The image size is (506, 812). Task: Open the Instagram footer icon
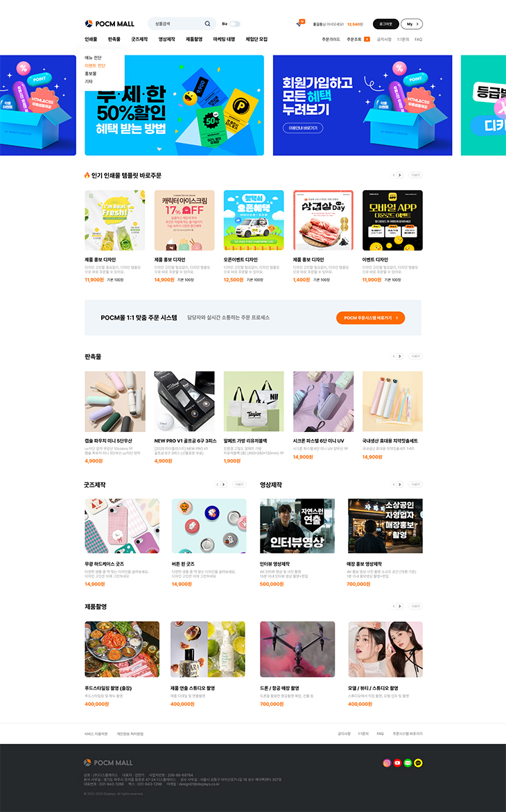tap(387, 763)
